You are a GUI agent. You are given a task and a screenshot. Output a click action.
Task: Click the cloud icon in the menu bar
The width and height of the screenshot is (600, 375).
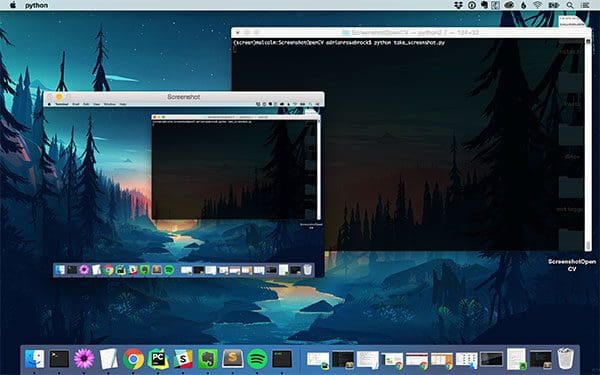point(509,5)
